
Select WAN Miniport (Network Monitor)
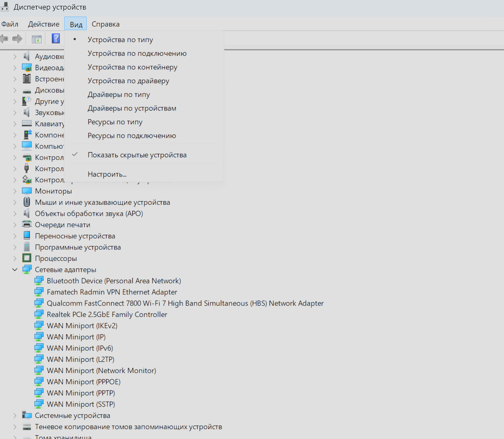[101, 370]
